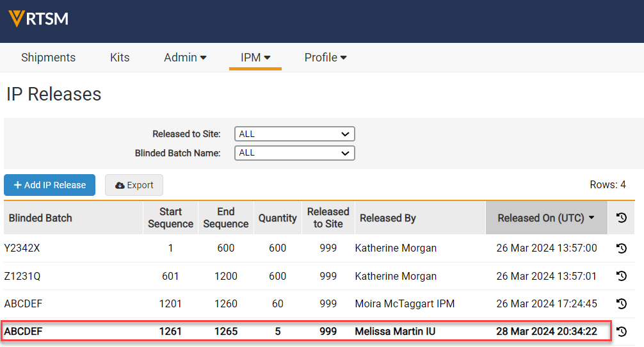The width and height of the screenshot is (644, 347).
Task: Open the Profile menu
Action: coord(325,58)
